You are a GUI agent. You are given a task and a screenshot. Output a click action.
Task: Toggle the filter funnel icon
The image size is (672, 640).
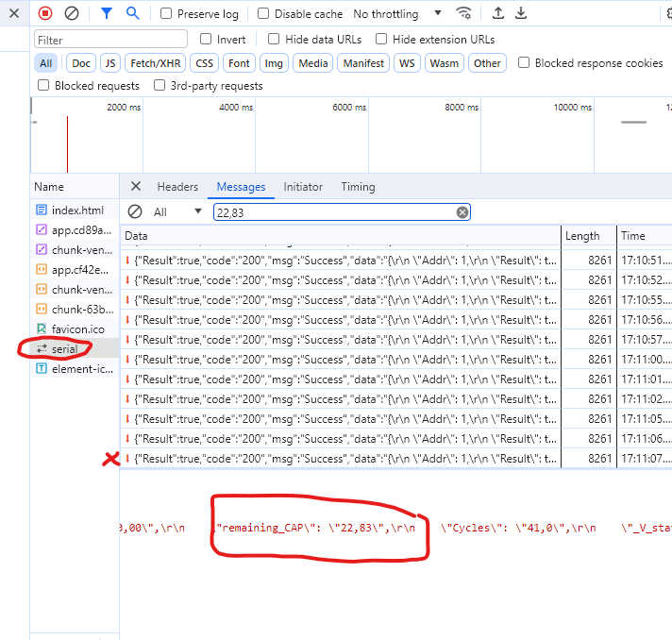107,13
